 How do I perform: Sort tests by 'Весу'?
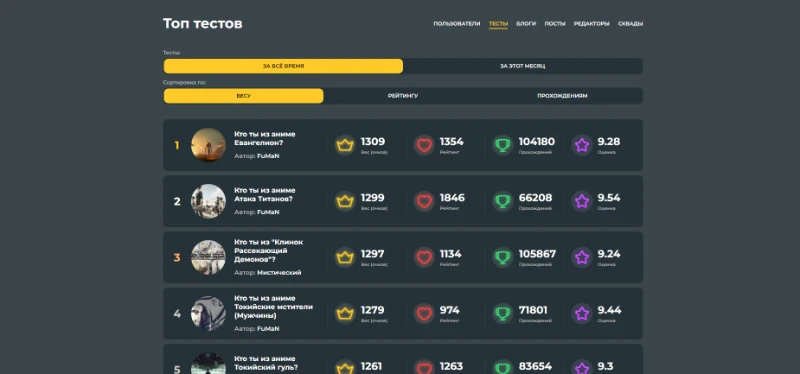tap(243, 95)
